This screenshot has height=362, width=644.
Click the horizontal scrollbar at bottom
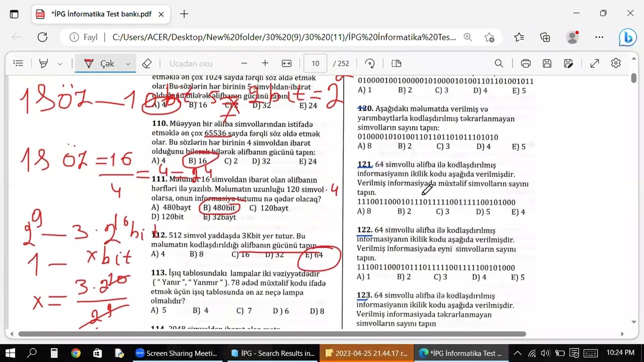pos(272,334)
